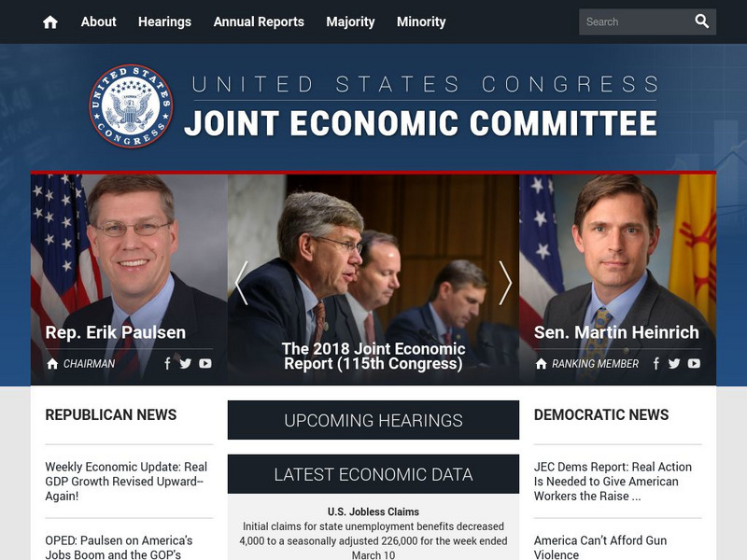
Task: Go to the home page via house icon
Action: [50, 21]
